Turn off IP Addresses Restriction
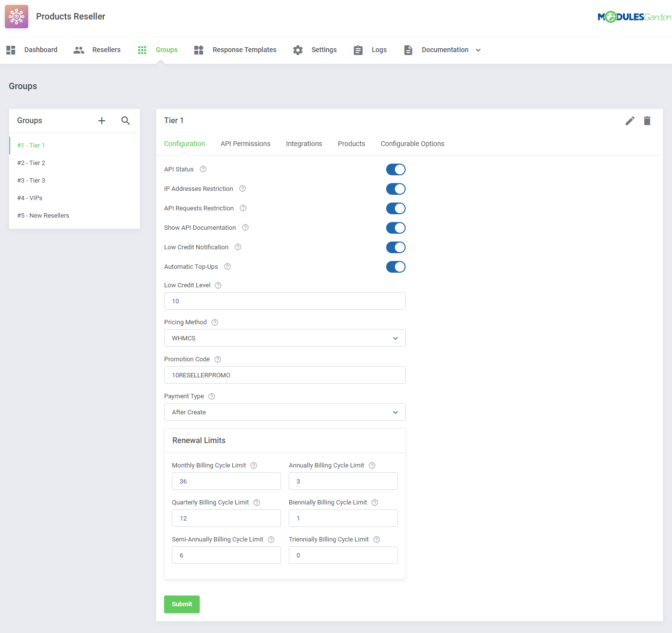Image resolution: width=672 pixels, height=633 pixels. (395, 189)
